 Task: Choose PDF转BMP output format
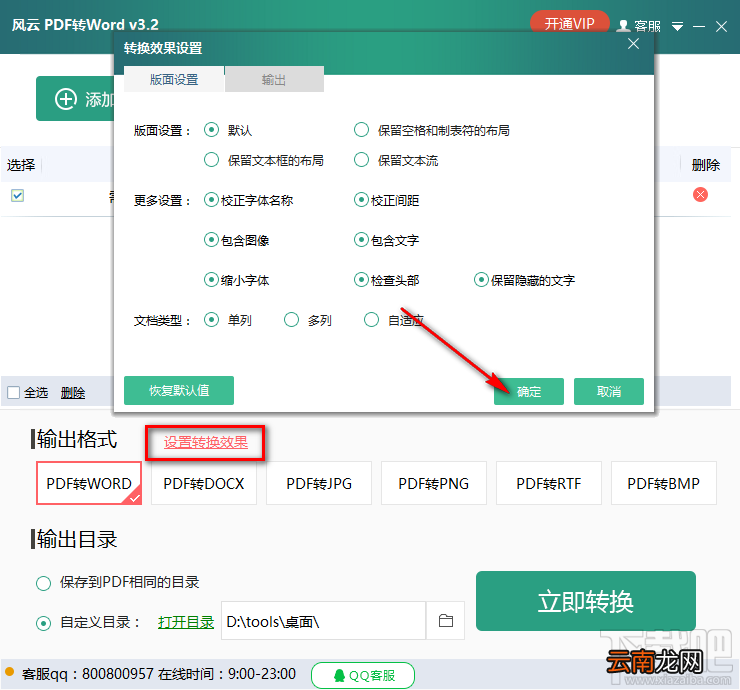[664, 483]
